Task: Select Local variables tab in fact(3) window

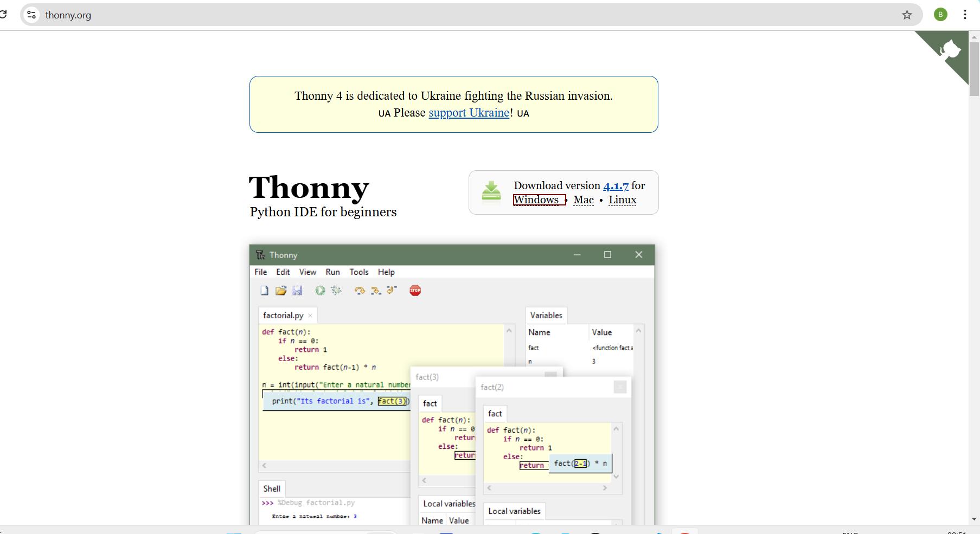Action: point(447,504)
